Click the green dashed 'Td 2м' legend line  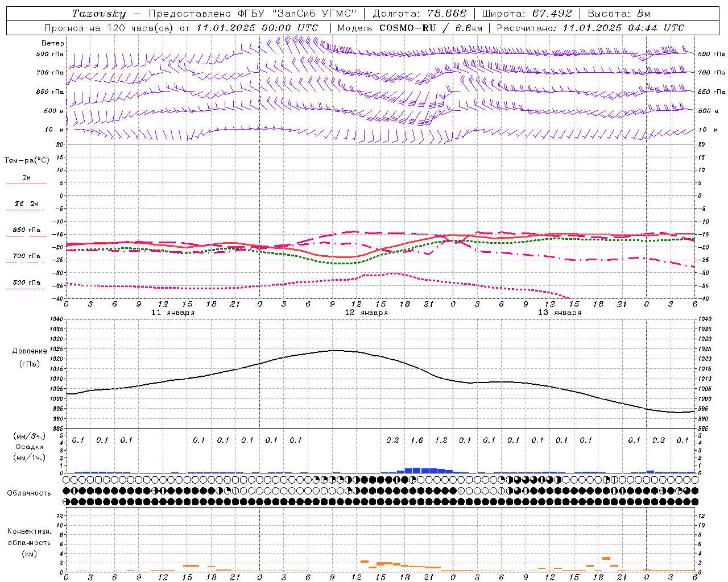26,210
